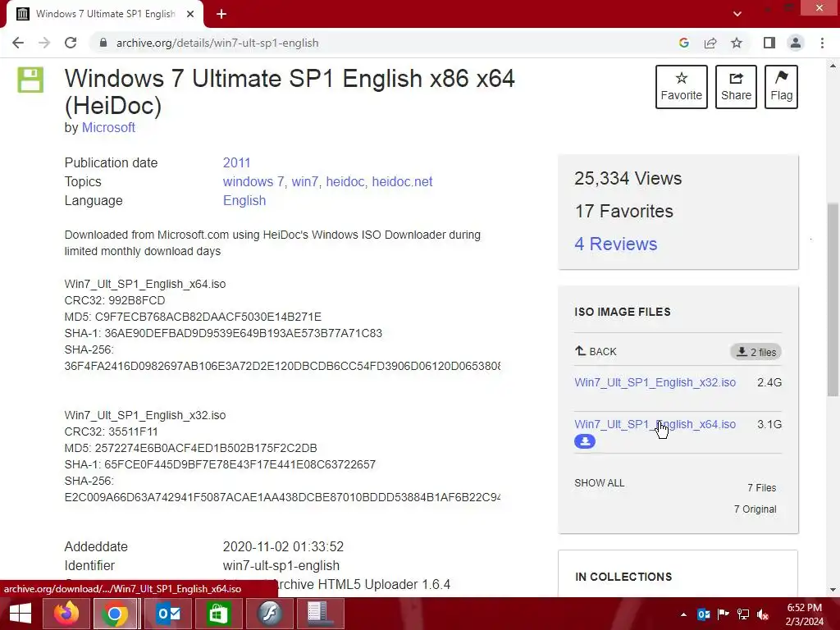Click the 25,334 Views text

pyautogui.click(x=628, y=178)
